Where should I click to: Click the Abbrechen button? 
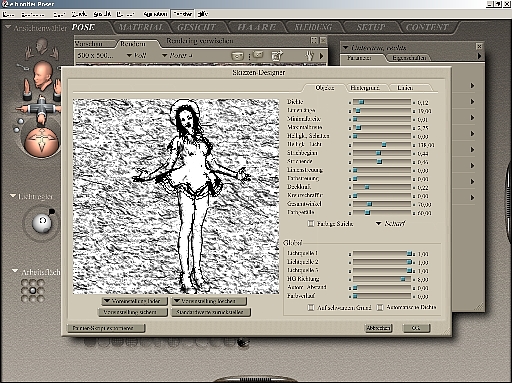(378, 328)
